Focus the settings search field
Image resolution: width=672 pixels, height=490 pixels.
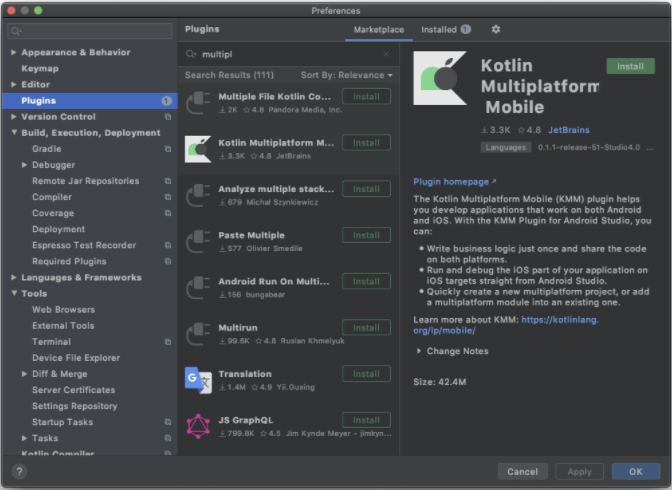[90, 31]
